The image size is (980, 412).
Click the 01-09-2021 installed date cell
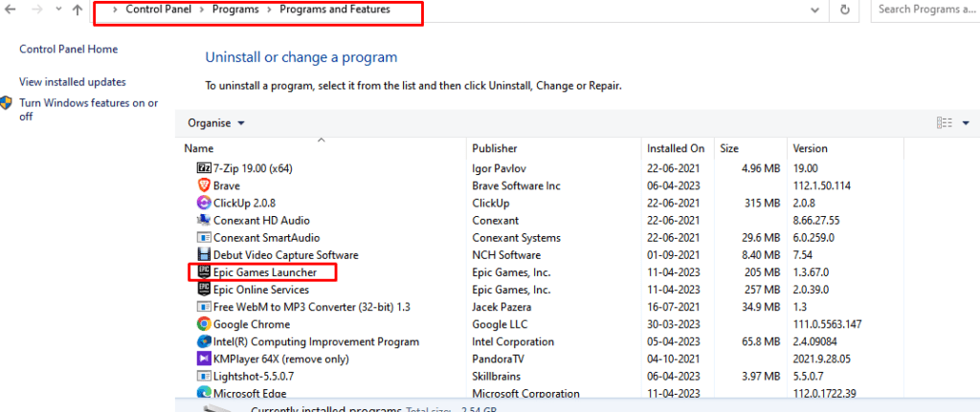tap(674, 254)
